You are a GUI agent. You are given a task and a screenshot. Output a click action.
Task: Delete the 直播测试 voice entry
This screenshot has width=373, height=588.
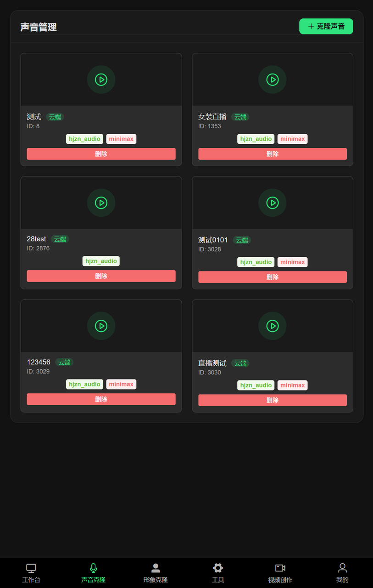[x=273, y=400]
